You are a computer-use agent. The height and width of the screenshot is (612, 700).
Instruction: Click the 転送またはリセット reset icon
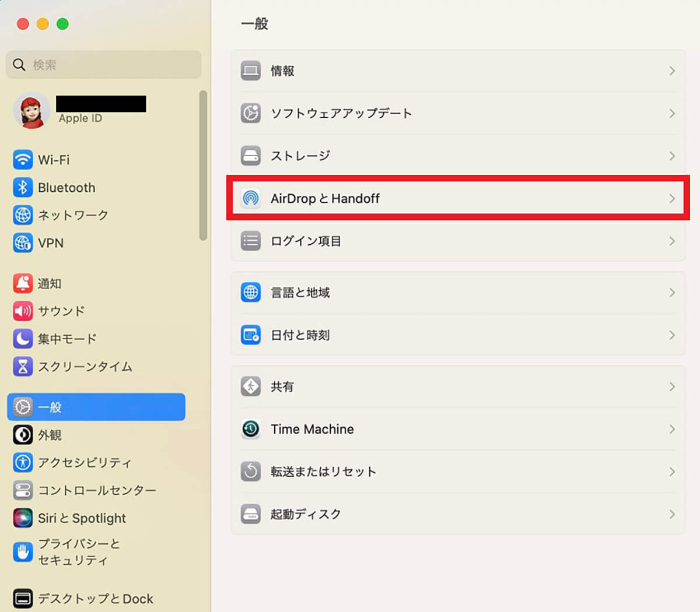pyautogui.click(x=251, y=472)
